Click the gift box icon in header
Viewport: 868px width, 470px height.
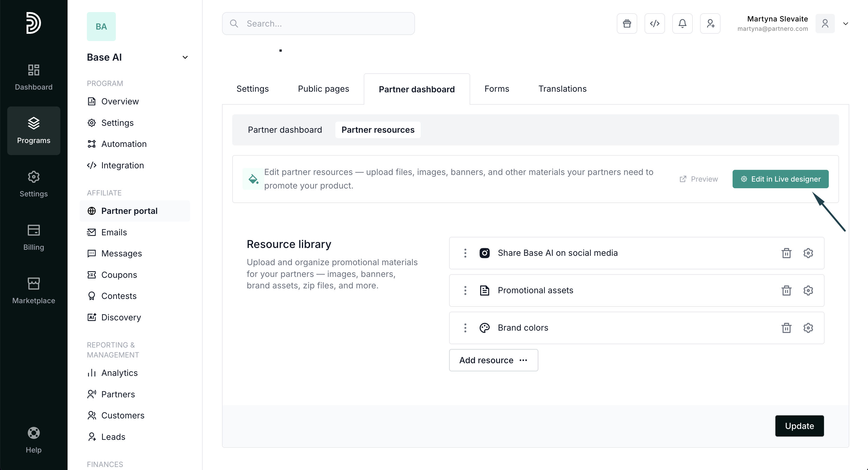[x=627, y=24]
